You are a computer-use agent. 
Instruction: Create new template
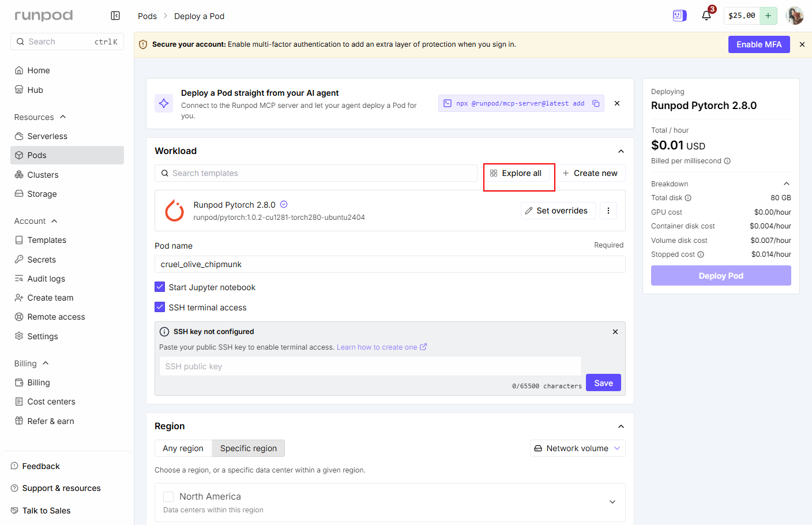(590, 173)
